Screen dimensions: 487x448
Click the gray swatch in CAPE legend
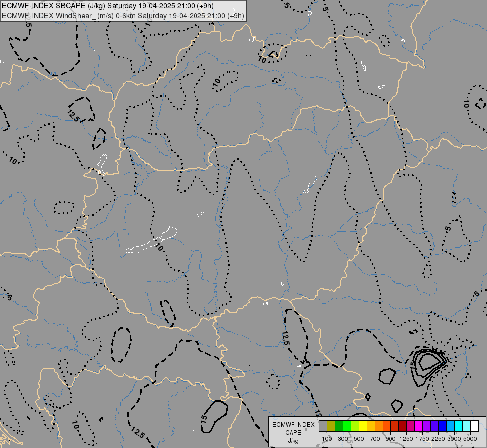323,426
